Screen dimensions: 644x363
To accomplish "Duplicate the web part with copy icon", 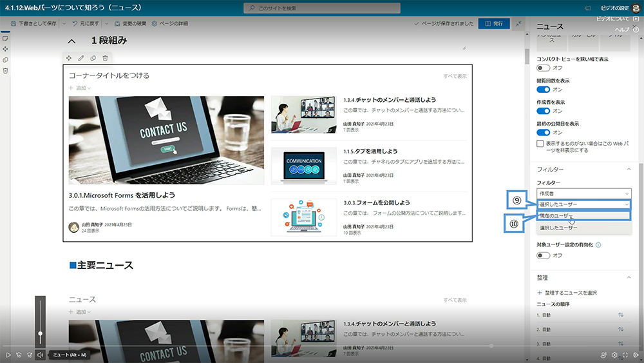I will click(93, 59).
